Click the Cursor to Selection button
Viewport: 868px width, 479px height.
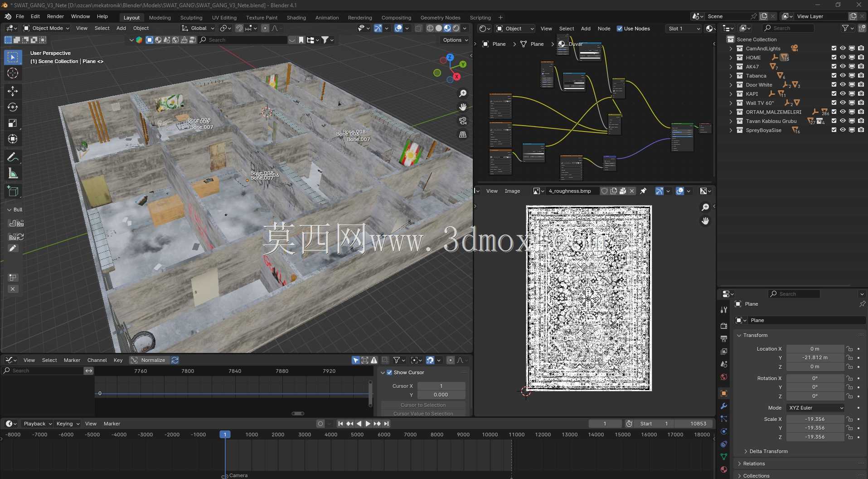423,405
